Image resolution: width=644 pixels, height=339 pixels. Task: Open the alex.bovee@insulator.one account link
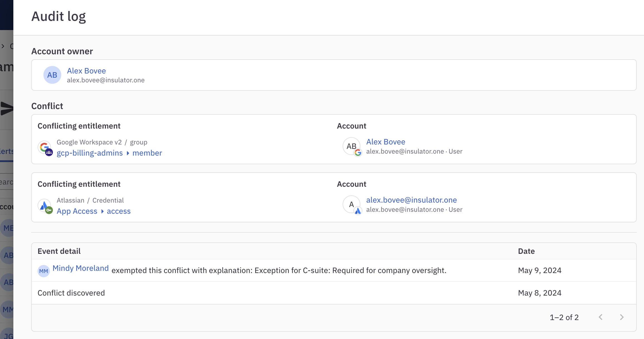[411, 200]
